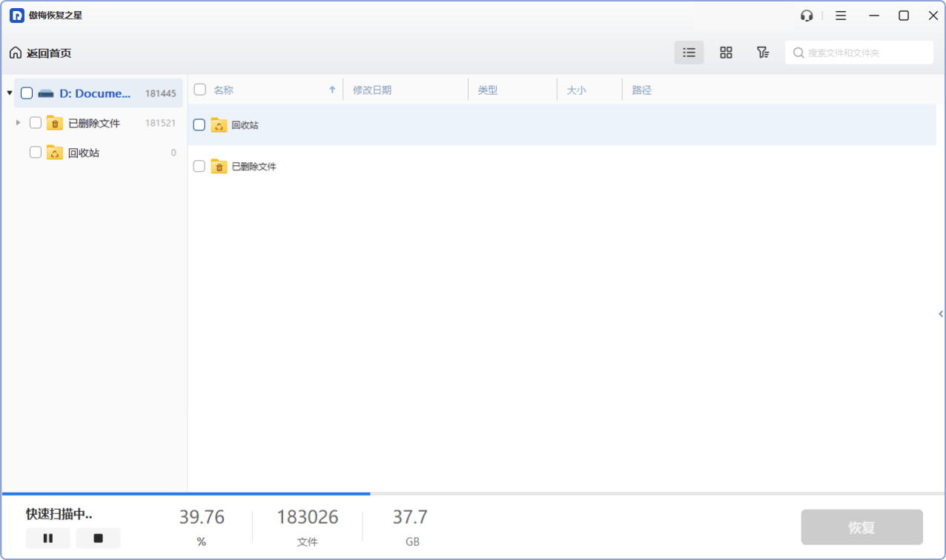Click the 37.7 GB value
Viewport: 946px width, 560px height.
pos(410,517)
